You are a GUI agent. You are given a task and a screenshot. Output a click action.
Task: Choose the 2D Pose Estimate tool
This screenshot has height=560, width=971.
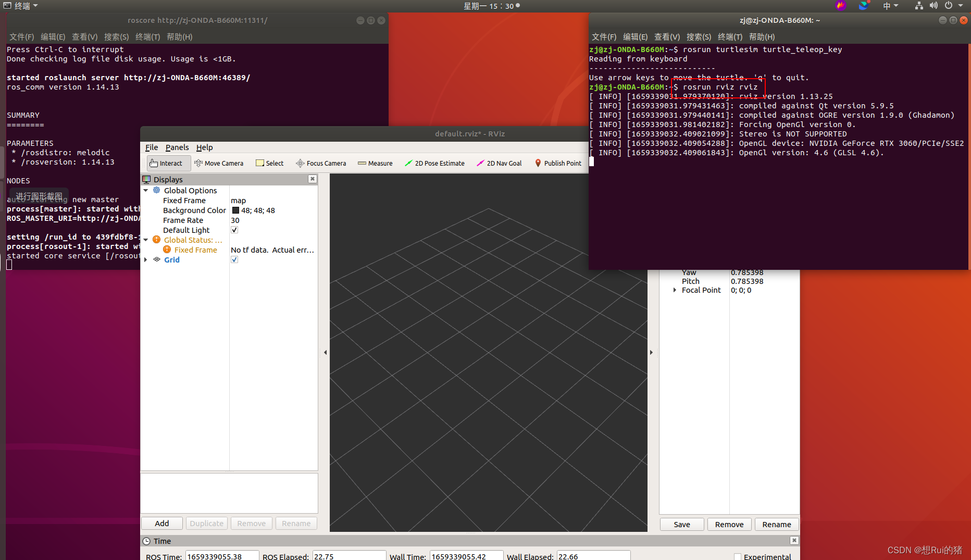(435, 163)
